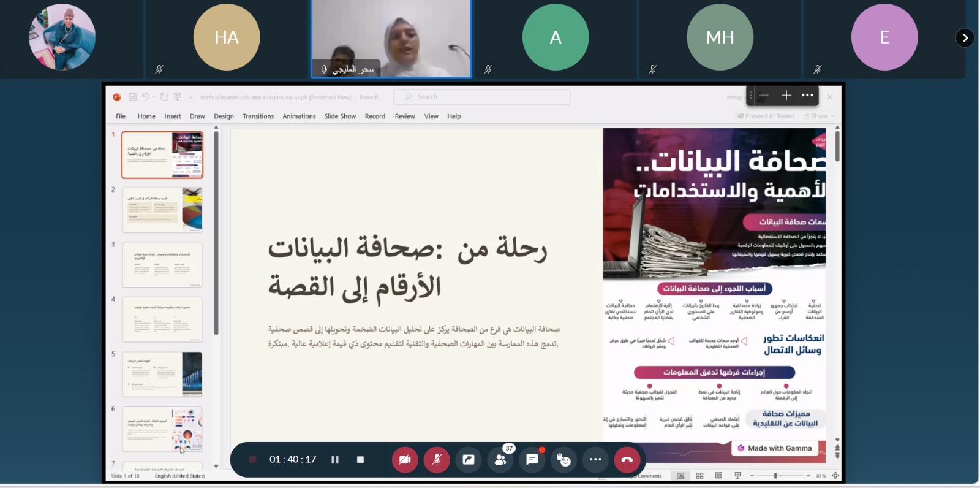Screen dimensions: 980x488
Task: Open the meeting chat panel
Action: pos(532,460)
